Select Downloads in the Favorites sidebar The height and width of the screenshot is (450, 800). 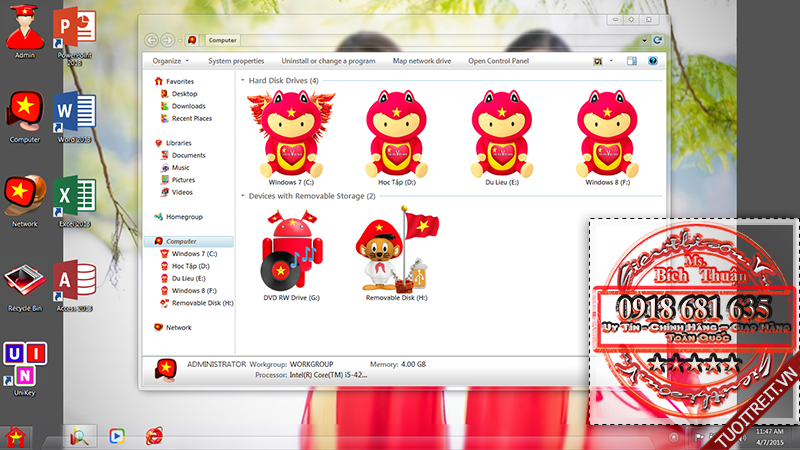(188, 106)
